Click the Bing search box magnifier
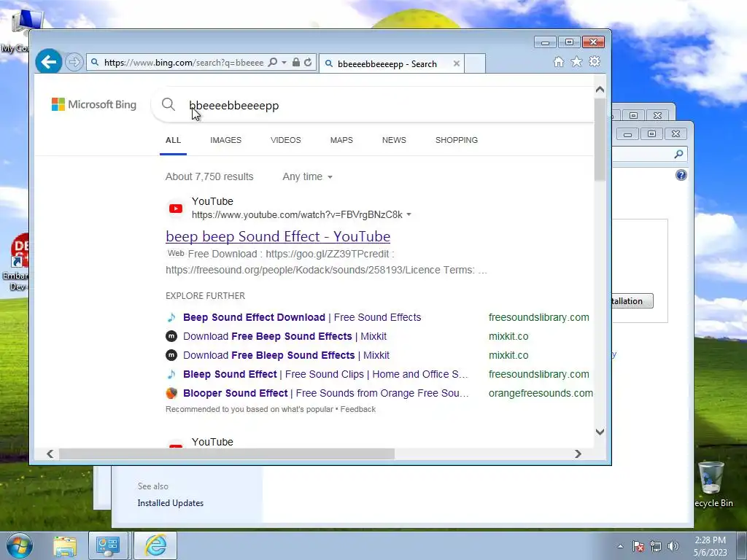 (169, 104)
